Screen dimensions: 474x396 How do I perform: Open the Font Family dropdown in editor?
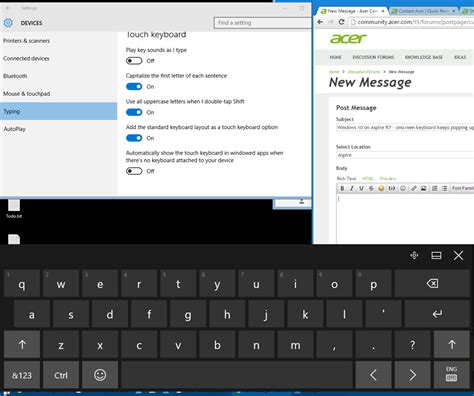(x=462, y=188)
